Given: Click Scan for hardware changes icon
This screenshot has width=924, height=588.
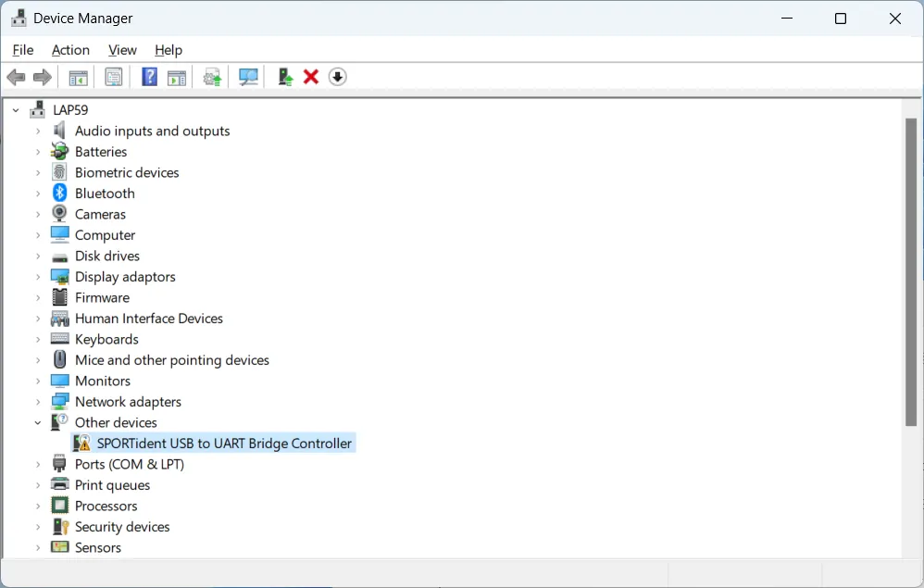Looking at the screenshot, I should coord(248,77).
